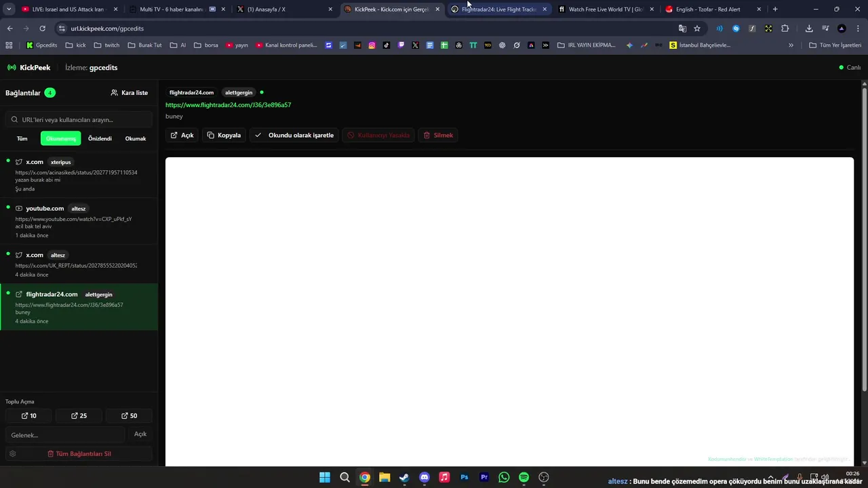Open WhatsApp from the taskbar
The height and width of the screenshot is (488, 868).
(x=504, y=477)
